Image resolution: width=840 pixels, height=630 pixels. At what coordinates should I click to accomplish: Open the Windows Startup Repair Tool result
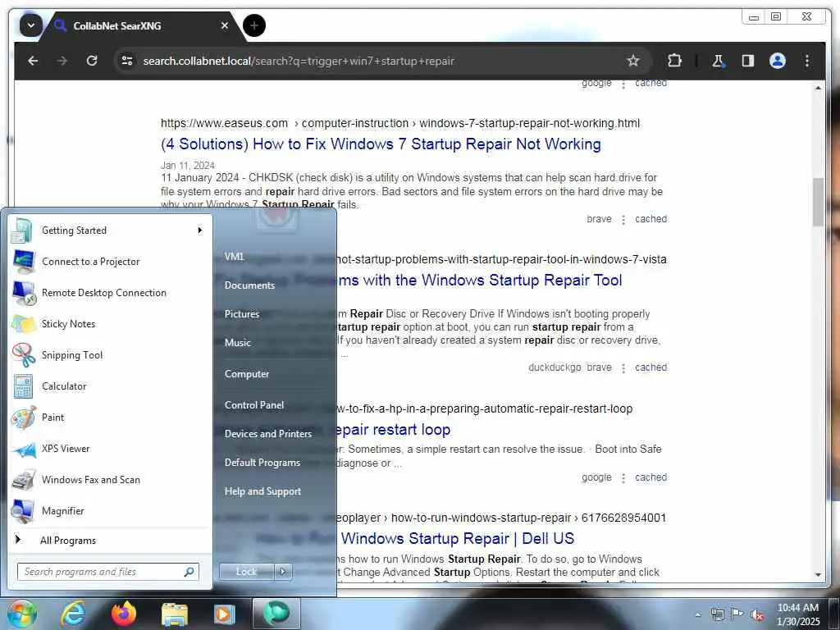(x=479, y=281)
